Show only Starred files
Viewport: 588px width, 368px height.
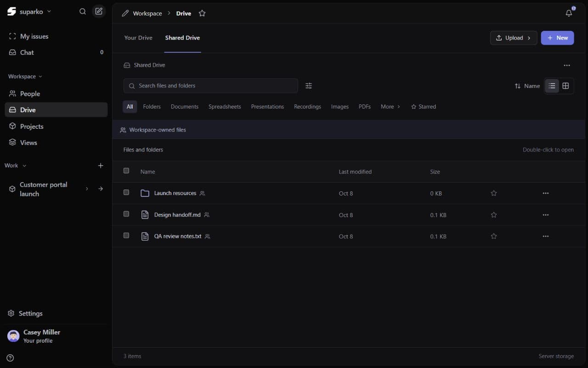click(x=424, y=107)
